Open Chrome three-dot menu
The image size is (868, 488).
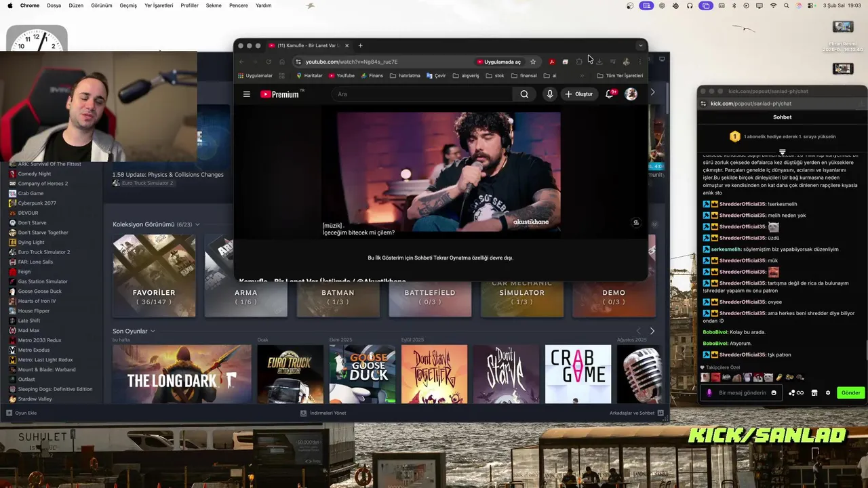coord(639,62)
